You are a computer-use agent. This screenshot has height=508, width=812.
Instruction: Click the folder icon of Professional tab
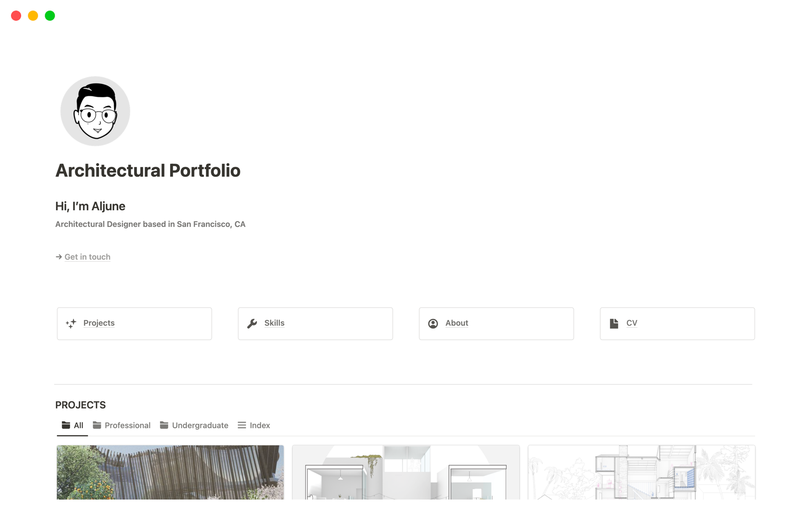coord(97,425)
